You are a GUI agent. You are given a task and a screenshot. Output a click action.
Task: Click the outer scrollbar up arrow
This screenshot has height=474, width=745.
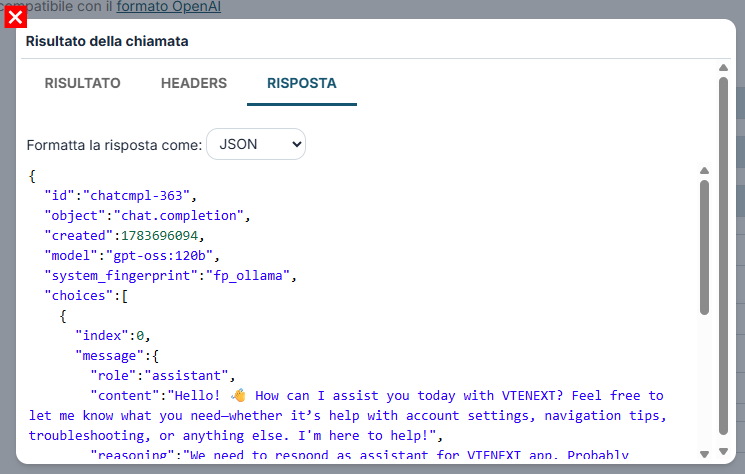point(723,67)
